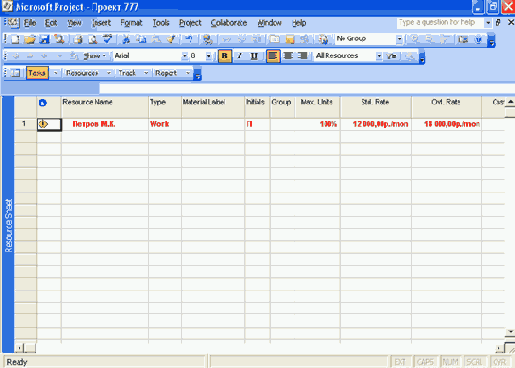Image resolution: width=515 pixels, height=368 pixels.
Task: Open the Arial font dropdown
Action: pyautogui.click(x=185, y=56)
